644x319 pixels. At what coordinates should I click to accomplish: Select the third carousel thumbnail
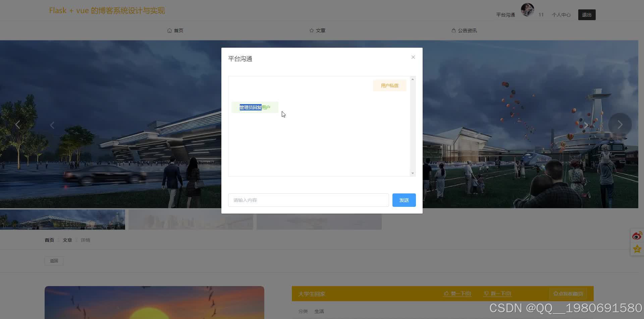click(319, 220)
